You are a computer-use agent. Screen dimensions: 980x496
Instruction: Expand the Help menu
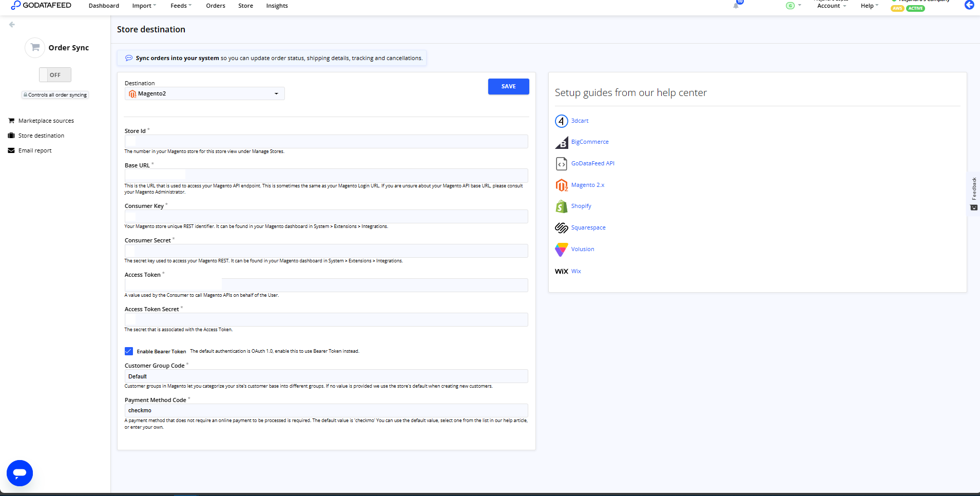coord(869,6)
